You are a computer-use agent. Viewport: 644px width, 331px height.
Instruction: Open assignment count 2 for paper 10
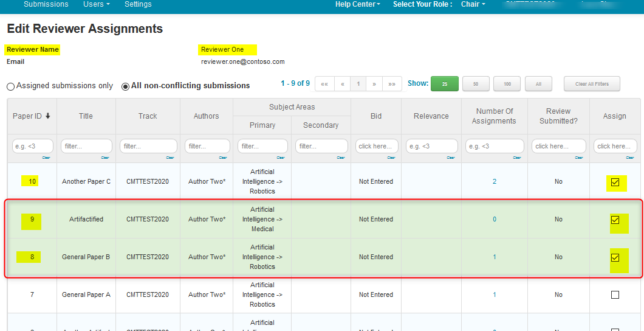[495, 181]
